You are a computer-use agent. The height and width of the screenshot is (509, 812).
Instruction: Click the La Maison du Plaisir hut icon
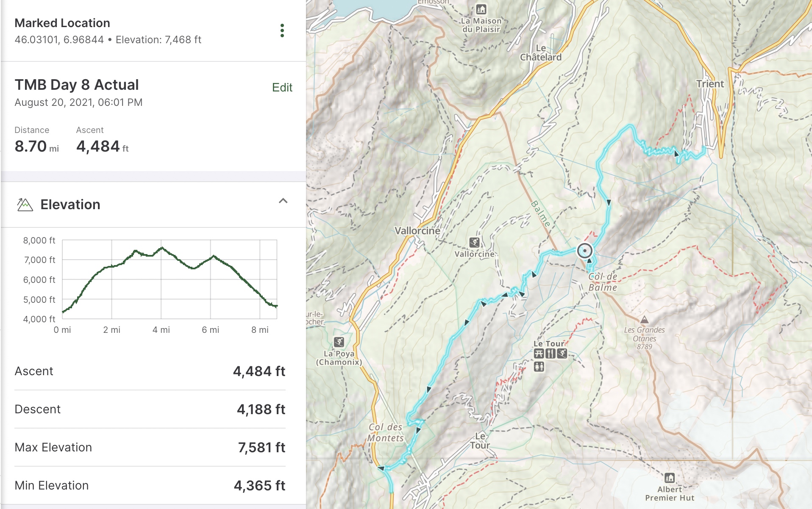[x=481, y=9]
